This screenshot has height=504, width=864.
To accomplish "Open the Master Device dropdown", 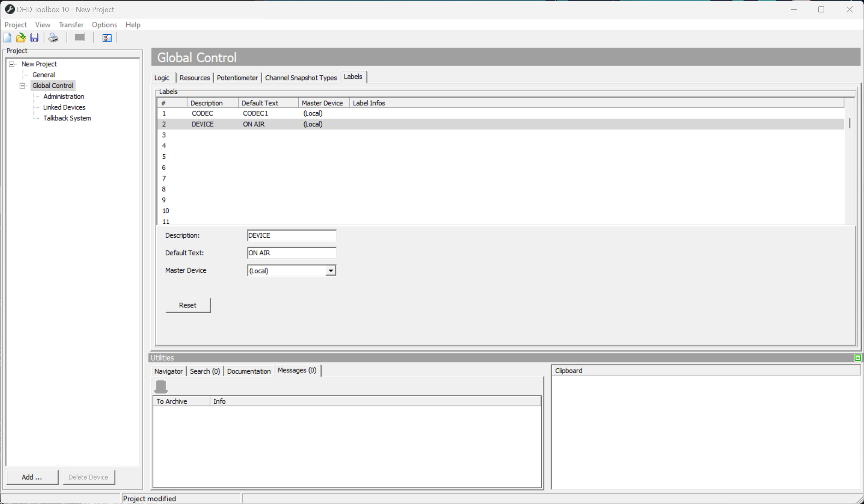I will [x=330, y=270].
